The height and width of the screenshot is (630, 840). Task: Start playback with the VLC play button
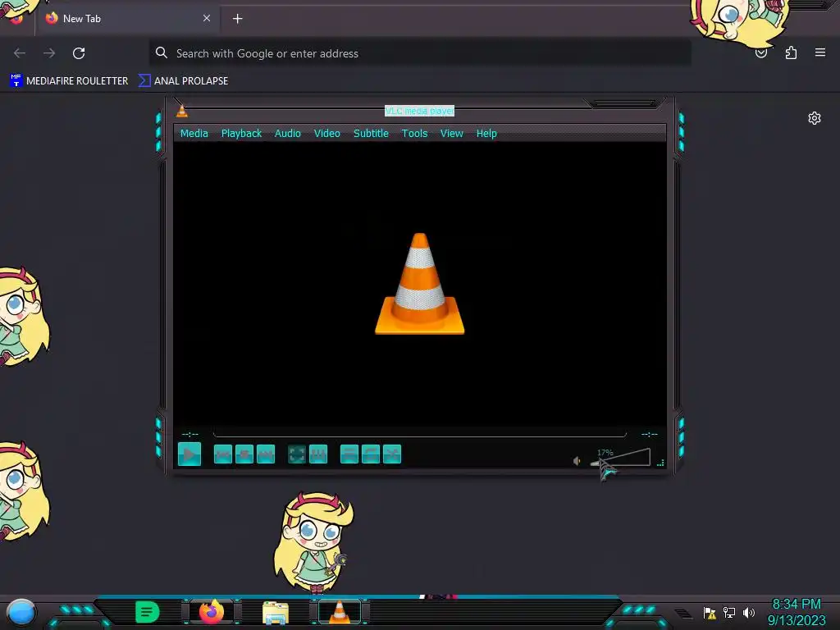[189, 454]
